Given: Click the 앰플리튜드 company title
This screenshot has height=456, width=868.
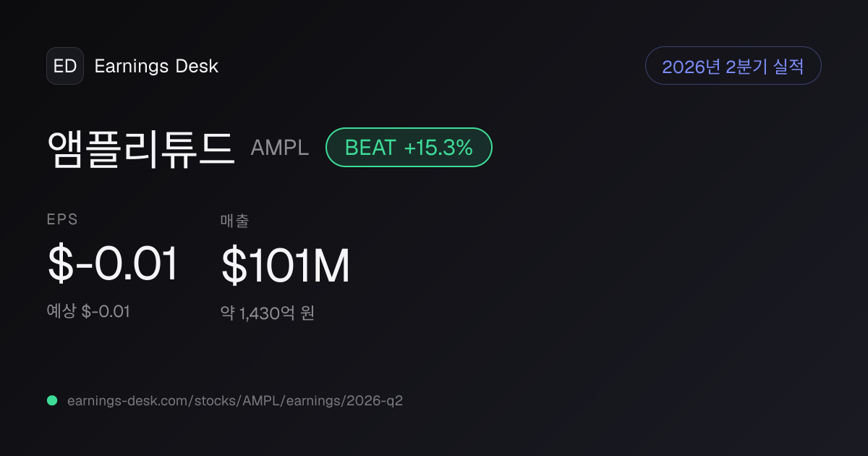Looking at the screenshot, I should (x=141, y=148).
